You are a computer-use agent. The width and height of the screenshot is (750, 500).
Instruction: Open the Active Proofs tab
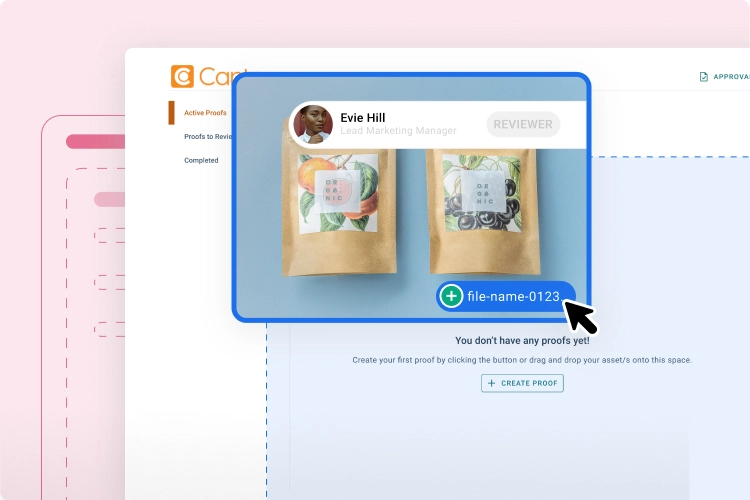coord(206,113)
